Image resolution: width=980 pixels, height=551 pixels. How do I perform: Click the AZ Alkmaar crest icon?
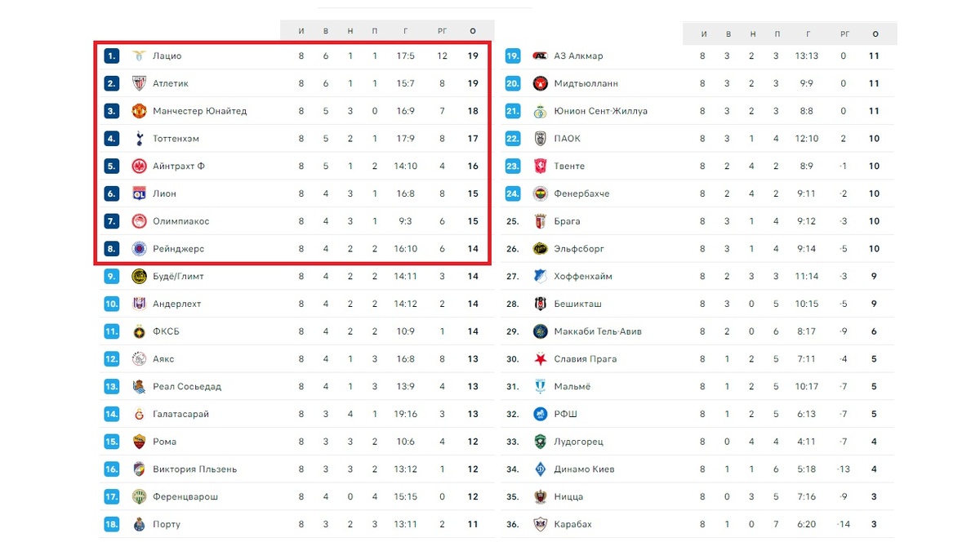pos(539,56)
